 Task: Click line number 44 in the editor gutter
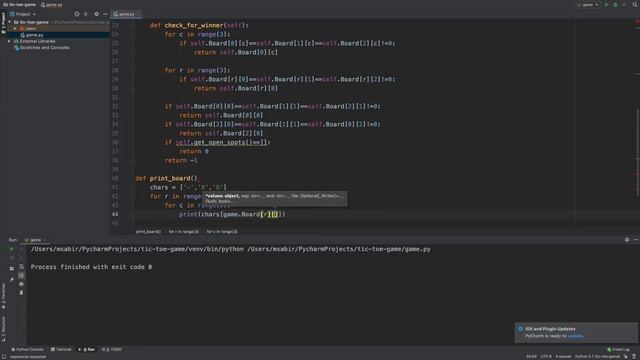[115, 214]
